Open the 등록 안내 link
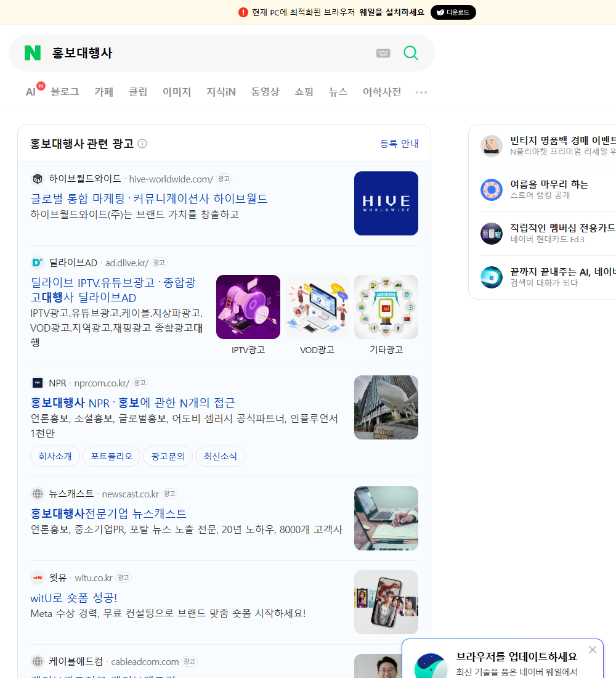Screen dimensions: 616x678 pyautogui.click(x=399, y=144)
